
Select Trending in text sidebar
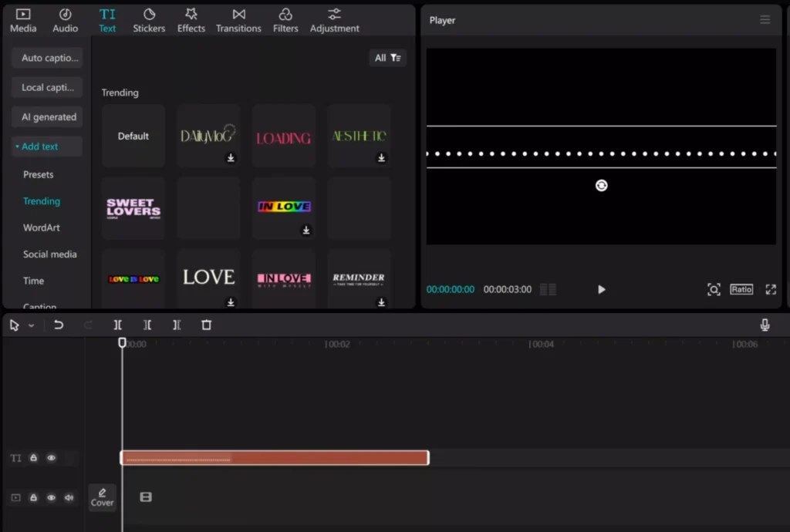[x=42, y=201]
